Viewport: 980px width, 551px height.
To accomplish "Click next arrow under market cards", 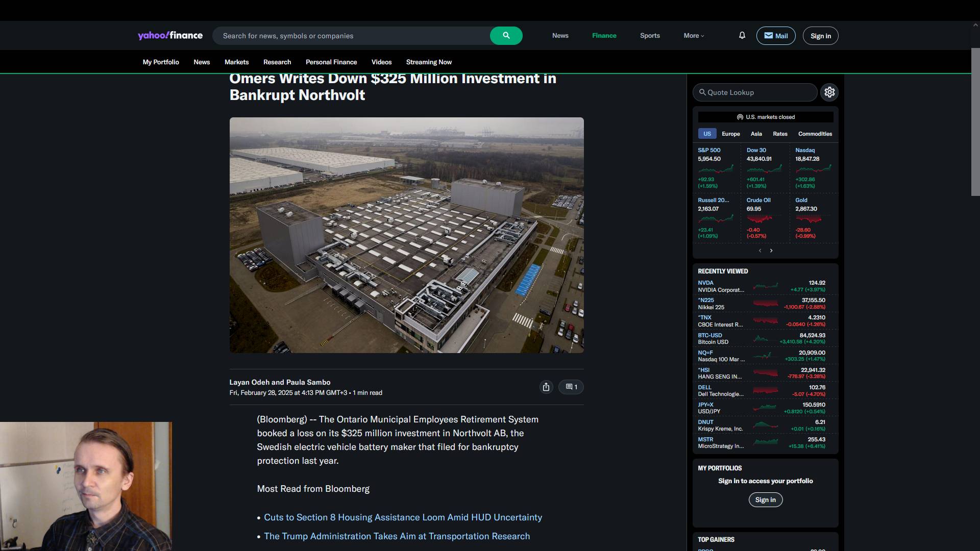I will point(771,251).
